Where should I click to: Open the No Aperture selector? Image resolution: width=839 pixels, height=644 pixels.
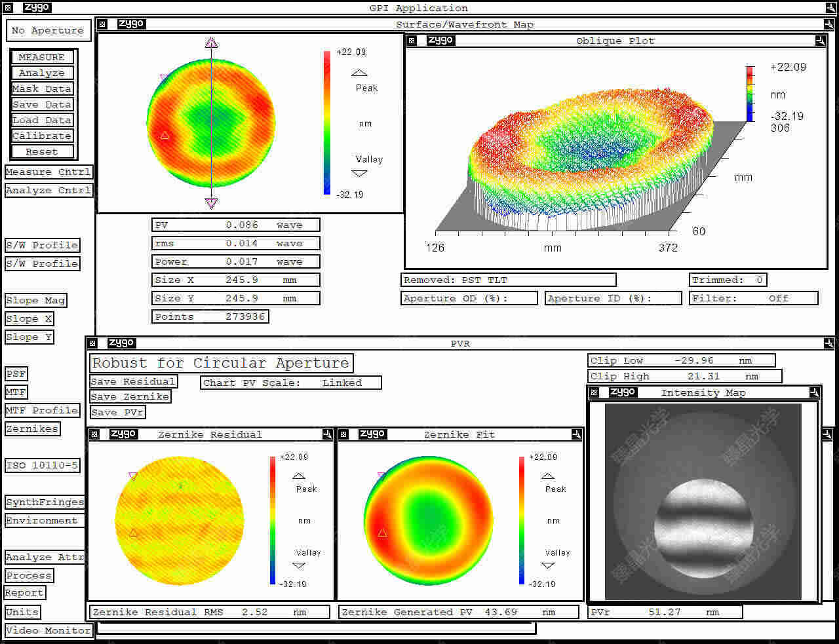pos(47,31)
